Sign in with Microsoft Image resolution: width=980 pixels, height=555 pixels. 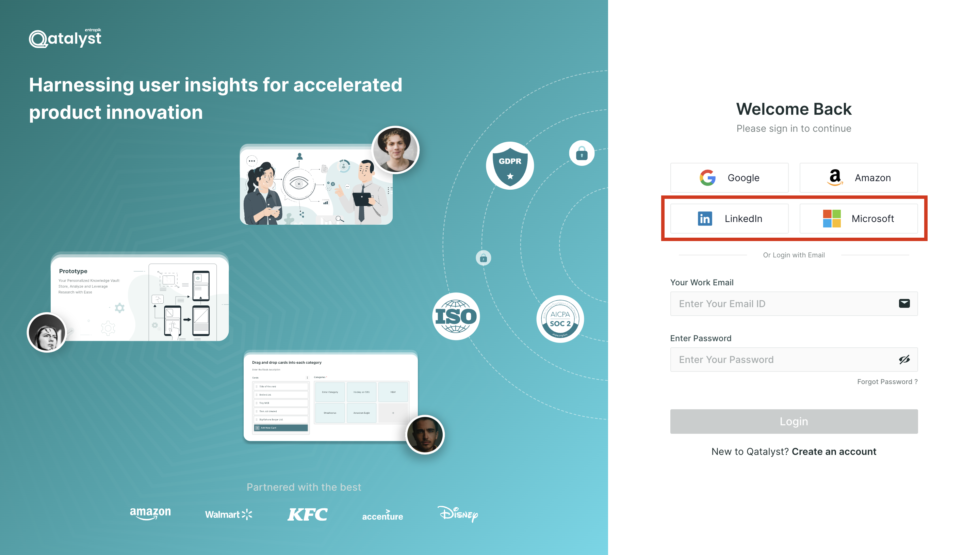859,218
